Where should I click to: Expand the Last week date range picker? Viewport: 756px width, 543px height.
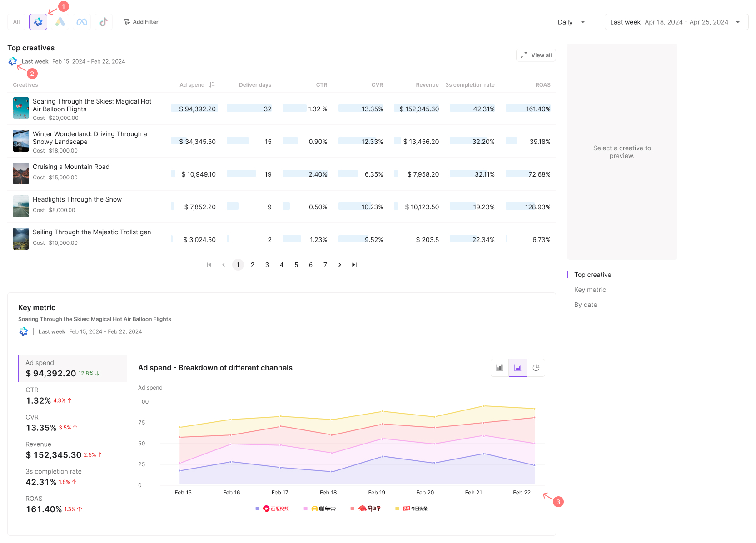676,22
